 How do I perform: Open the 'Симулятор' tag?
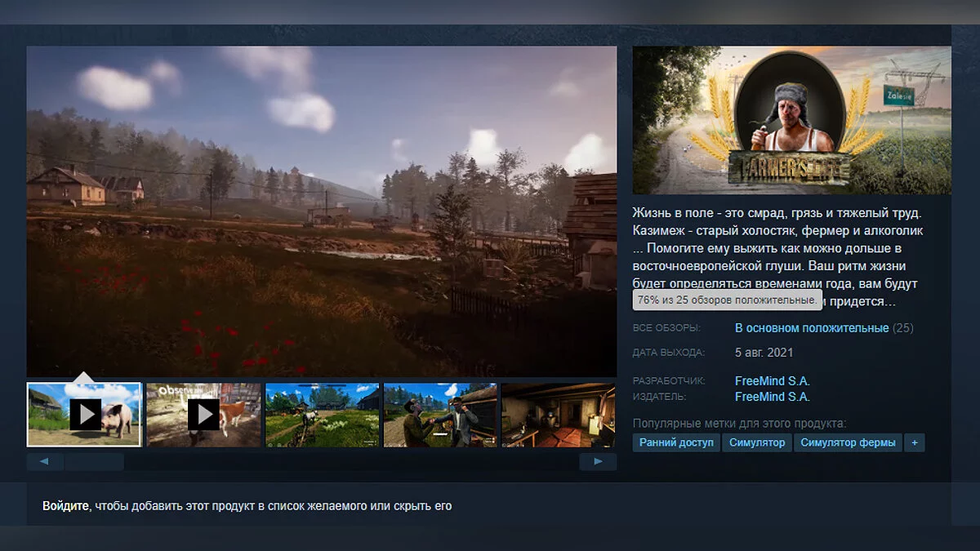tap(756, 442)
